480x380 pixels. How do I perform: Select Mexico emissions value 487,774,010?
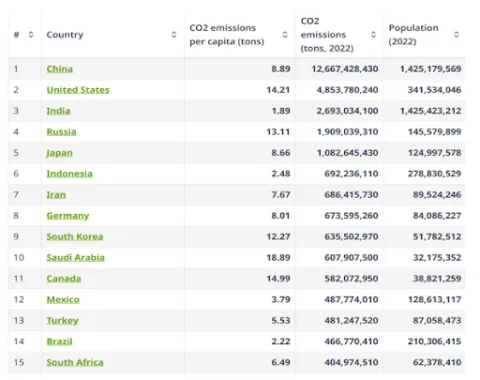351,299
